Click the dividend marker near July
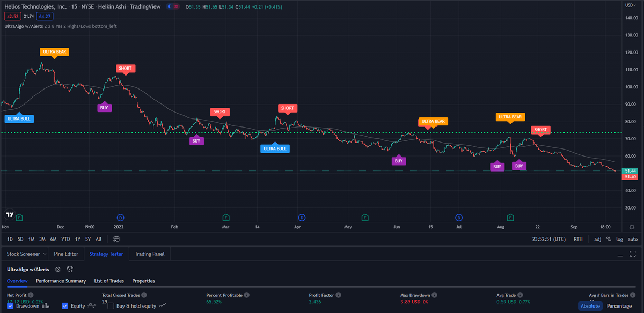Viewport: 644px width, 313px height. (x=459, y=218)
